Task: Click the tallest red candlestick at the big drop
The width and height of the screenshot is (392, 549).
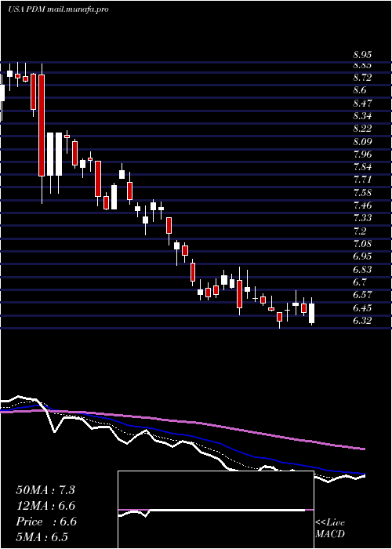Action: point(42,125)
